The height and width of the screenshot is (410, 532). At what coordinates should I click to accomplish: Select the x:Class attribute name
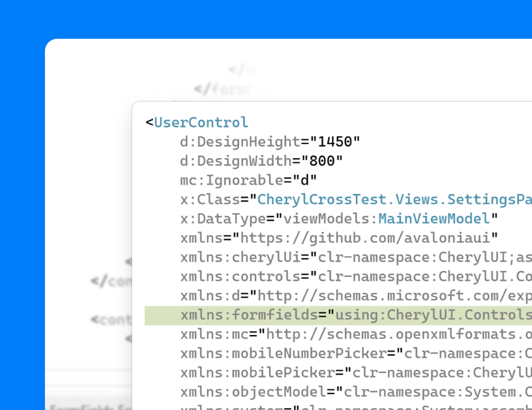pos(209,199)
